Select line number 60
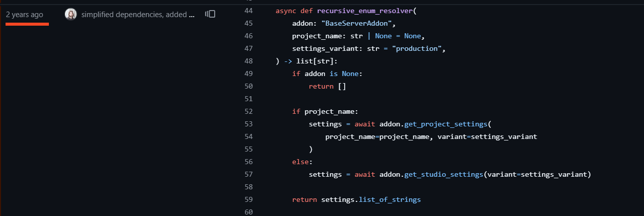644x216 pixels. point(248,212)
